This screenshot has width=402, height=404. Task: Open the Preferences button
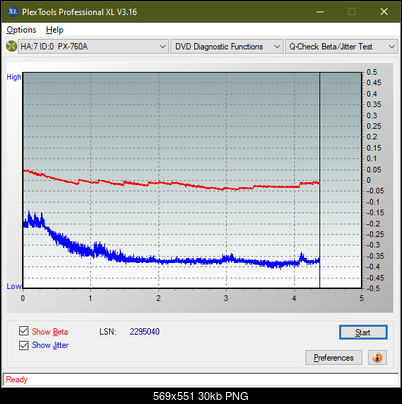click(334, 358)
